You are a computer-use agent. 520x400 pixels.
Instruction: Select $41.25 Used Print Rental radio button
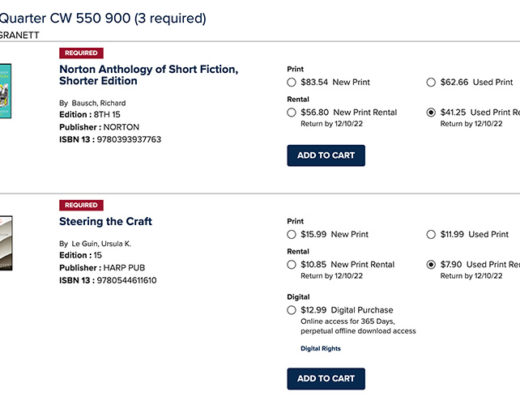pos(431,112)
